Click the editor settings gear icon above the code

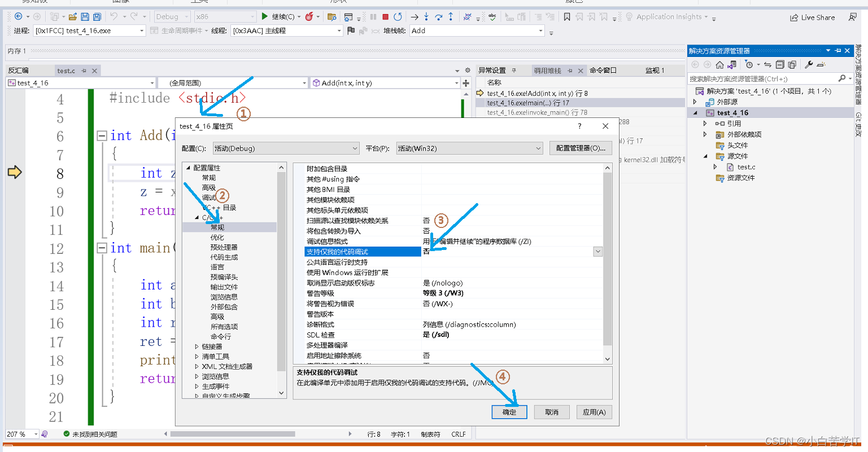[468, 71]
